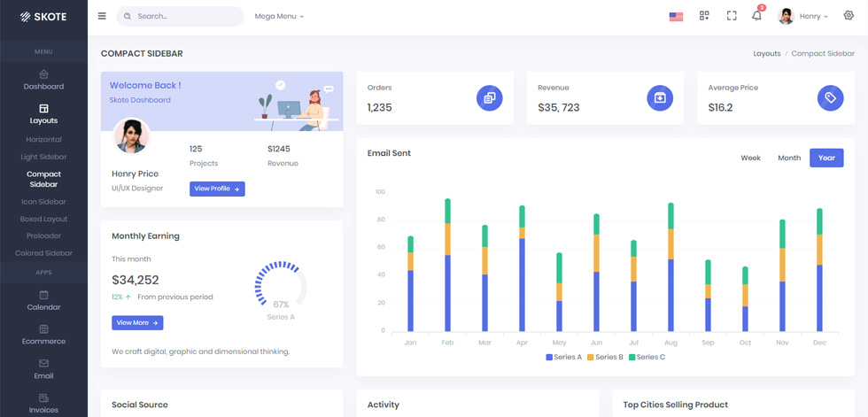Switch Email Sent chart to Month
This screenshot has height=417, width=868.
click(789, 158)
